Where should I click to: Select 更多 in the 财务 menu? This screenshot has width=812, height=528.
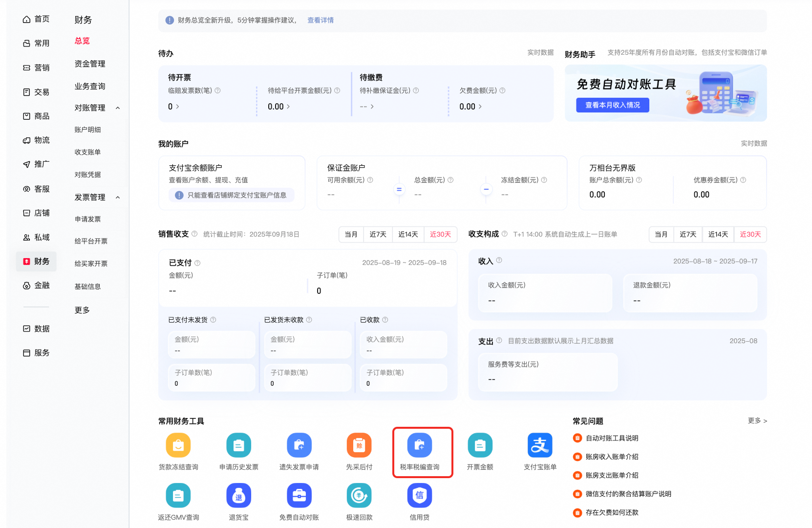[x=82, y=310]
